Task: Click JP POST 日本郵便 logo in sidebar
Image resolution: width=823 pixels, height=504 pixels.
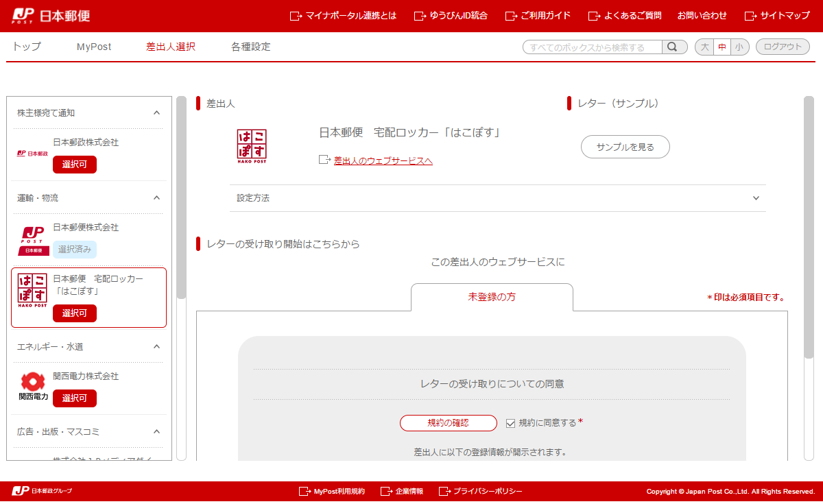Action: click(x=33, y=241)
